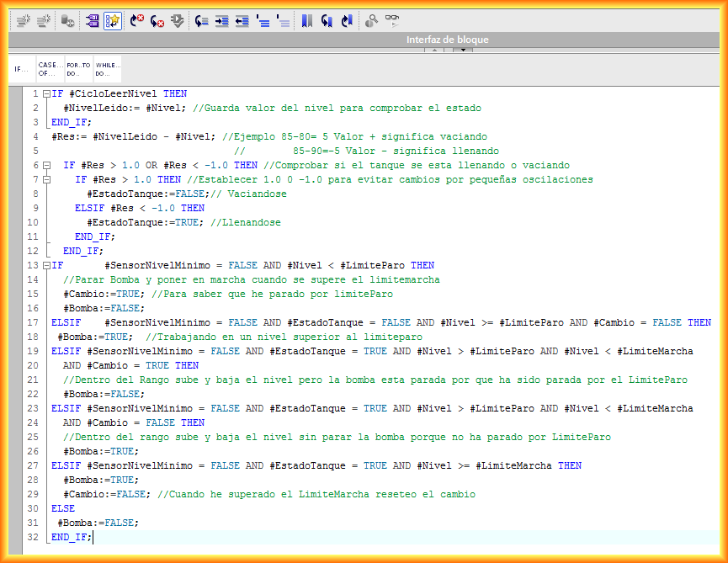Click the go to next error icon
The height and width of the screenshot is (563, 728).
coord(157,20)
